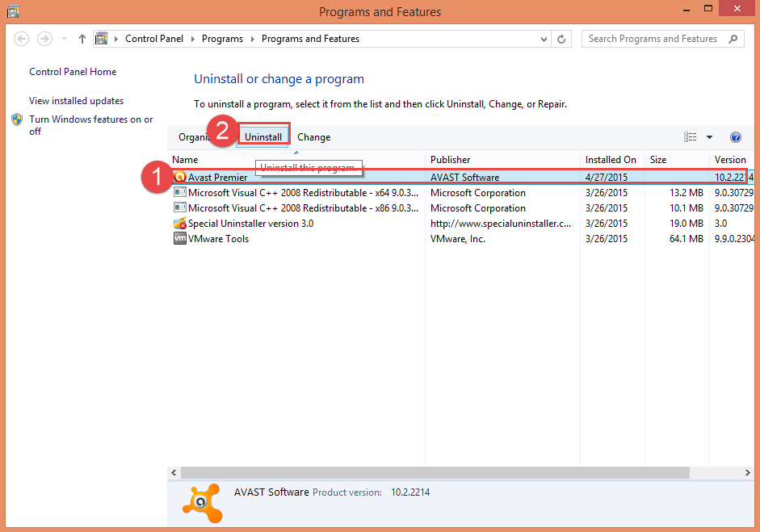The height and width of the screenshot is (532, 760).
Task: Go up one level with Up arrow
Action: [x=82, y=39]
